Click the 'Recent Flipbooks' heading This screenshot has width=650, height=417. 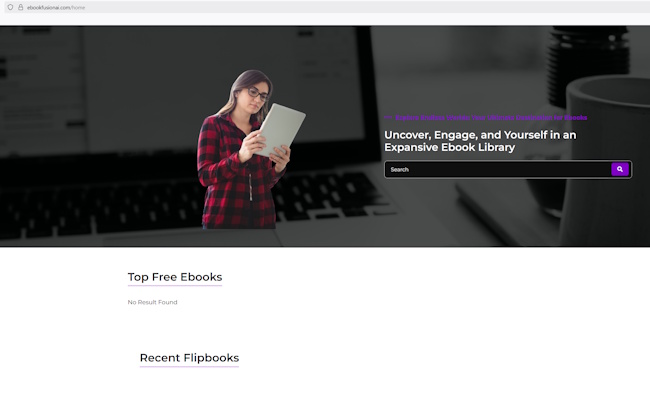pos(189,358)
